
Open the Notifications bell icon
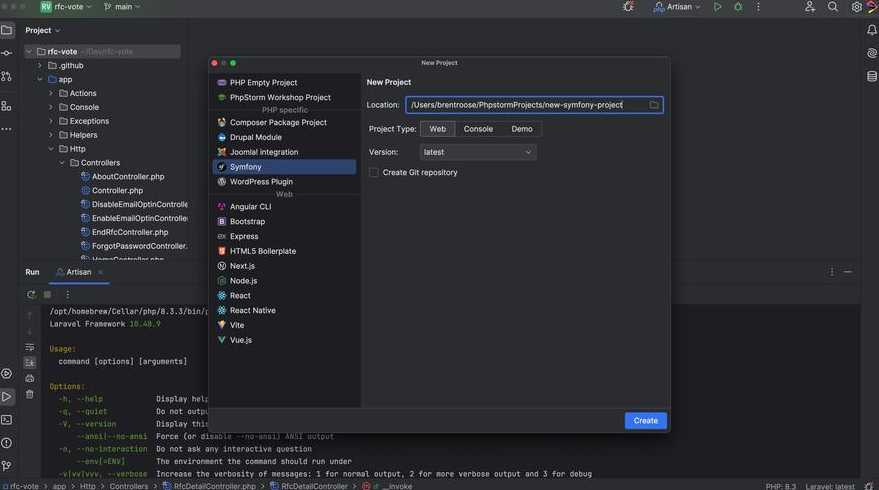872,30
